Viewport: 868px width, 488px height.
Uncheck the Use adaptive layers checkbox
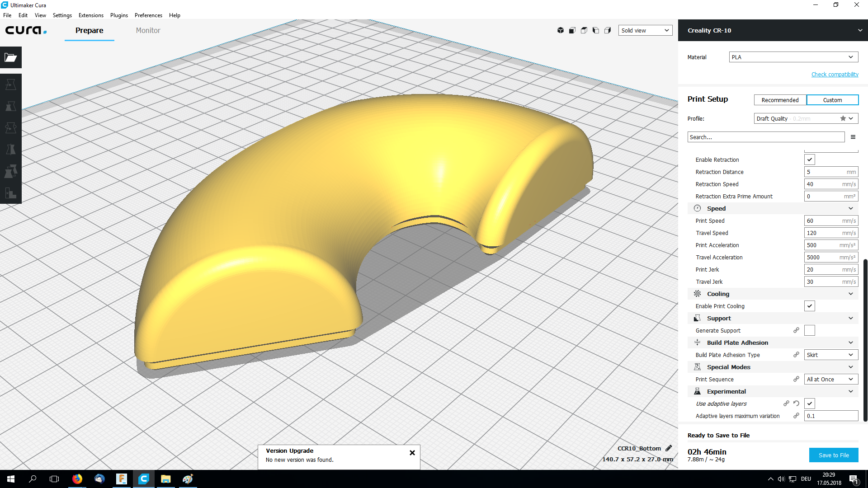810,404
